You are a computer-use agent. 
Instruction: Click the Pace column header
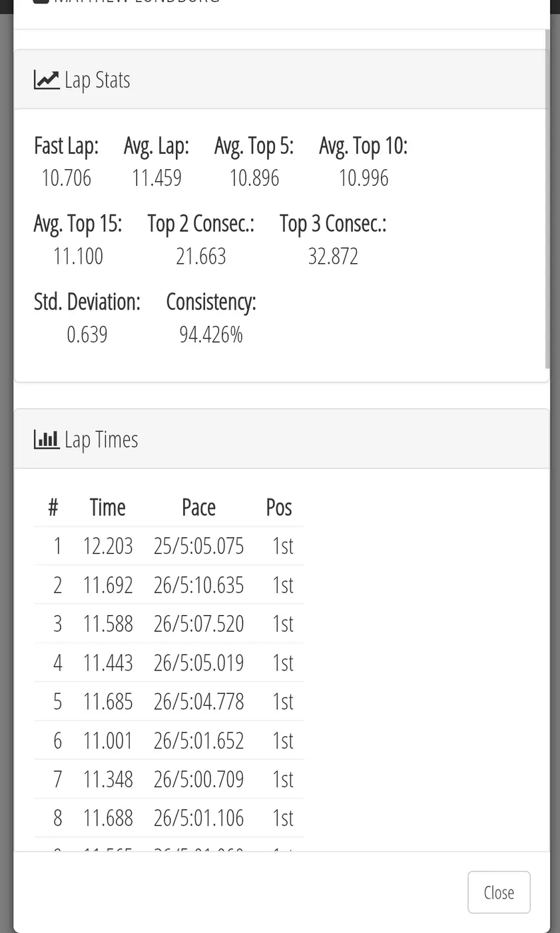[x=198, y=507]
